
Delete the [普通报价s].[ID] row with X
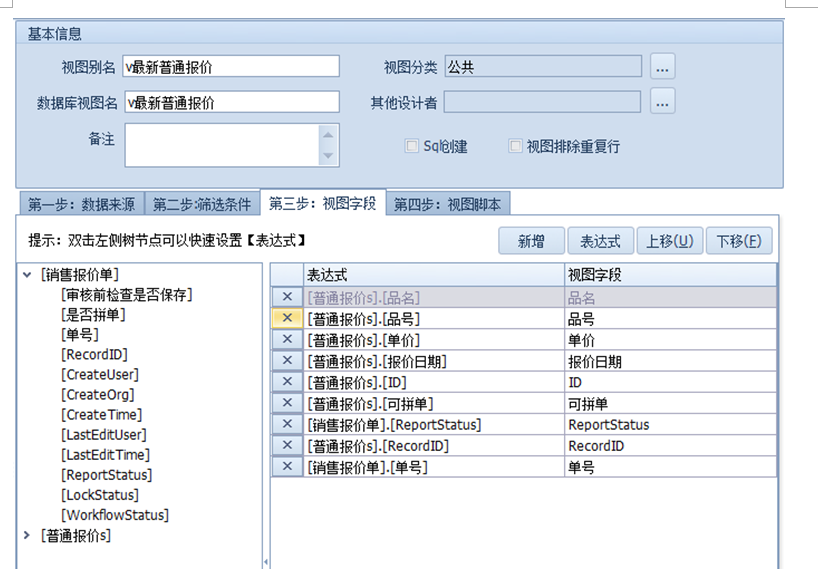click(x=287, y=382)
